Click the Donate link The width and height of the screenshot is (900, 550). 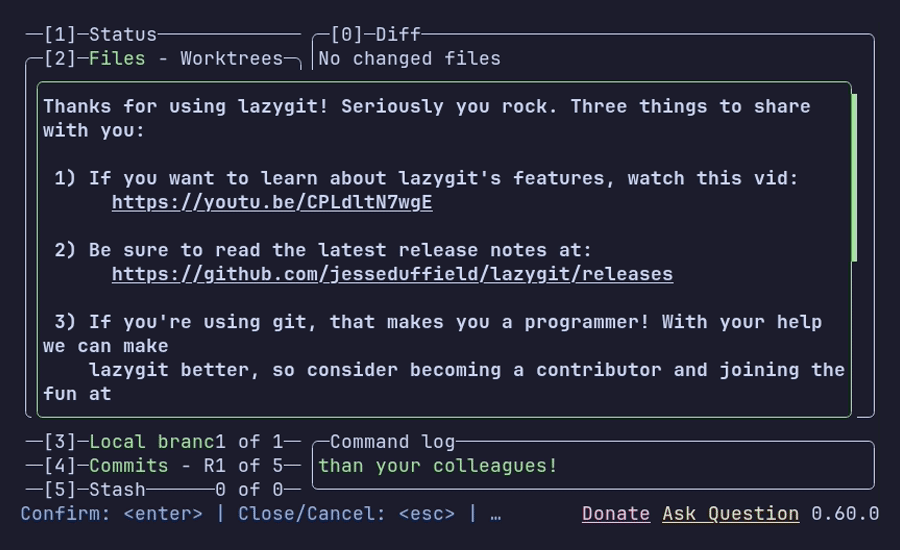coord(616,513)
